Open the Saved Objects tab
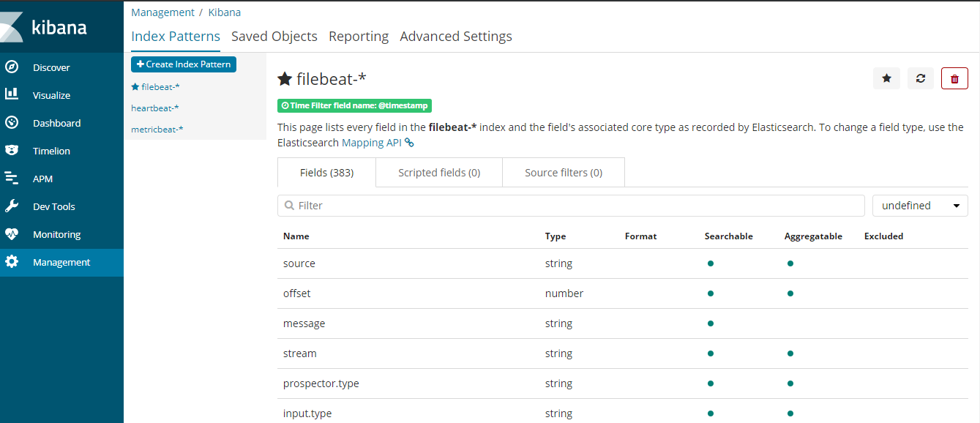The width and height of the screenshot is (980, 423). pyautogui.click(x=274, y=37)
